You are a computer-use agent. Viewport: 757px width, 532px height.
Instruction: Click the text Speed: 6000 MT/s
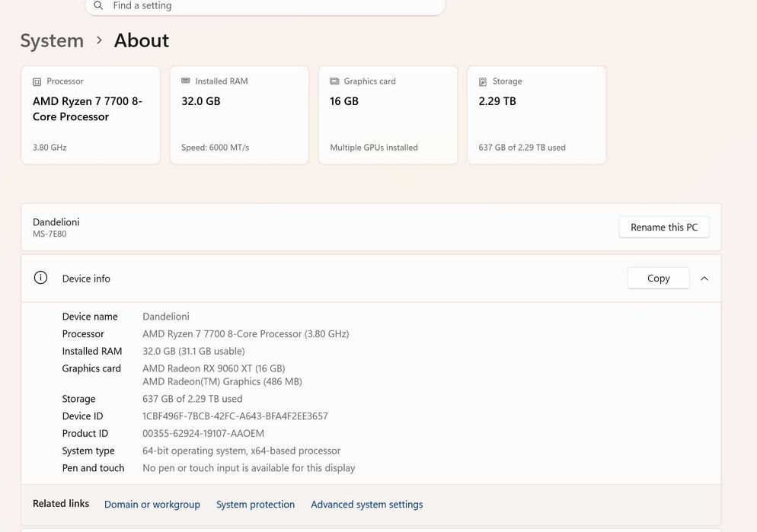216,148
